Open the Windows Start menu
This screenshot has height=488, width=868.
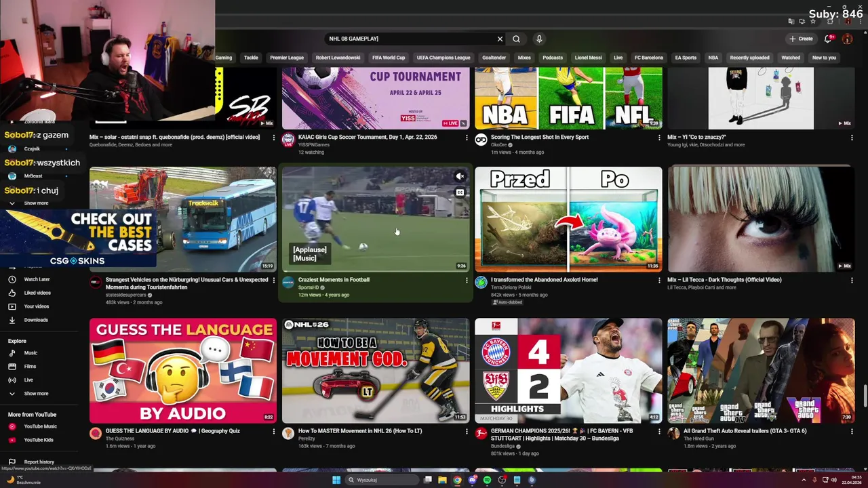click(x=336, y=480)
